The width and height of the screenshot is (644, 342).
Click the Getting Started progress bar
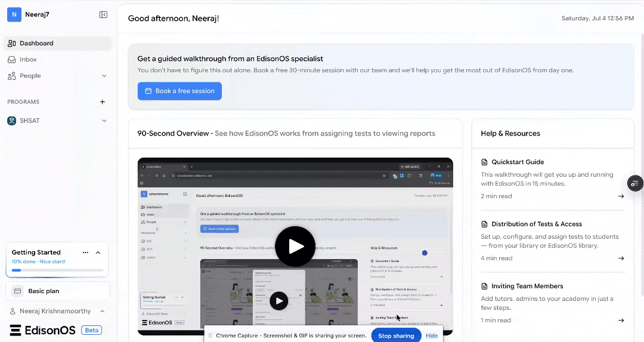point(57,270)
